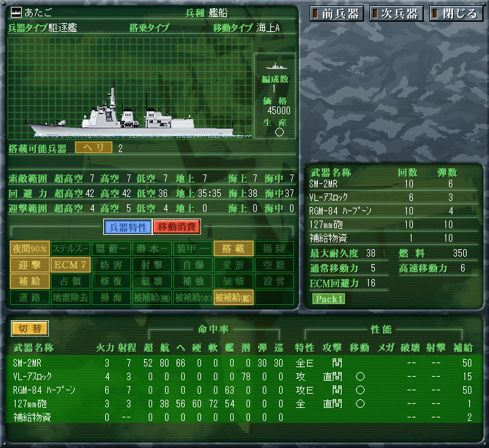Switch to the 移動消費 tab
The width and height of the screenshot is (489, 448).
pyautogui.click(x=176, y=227)
